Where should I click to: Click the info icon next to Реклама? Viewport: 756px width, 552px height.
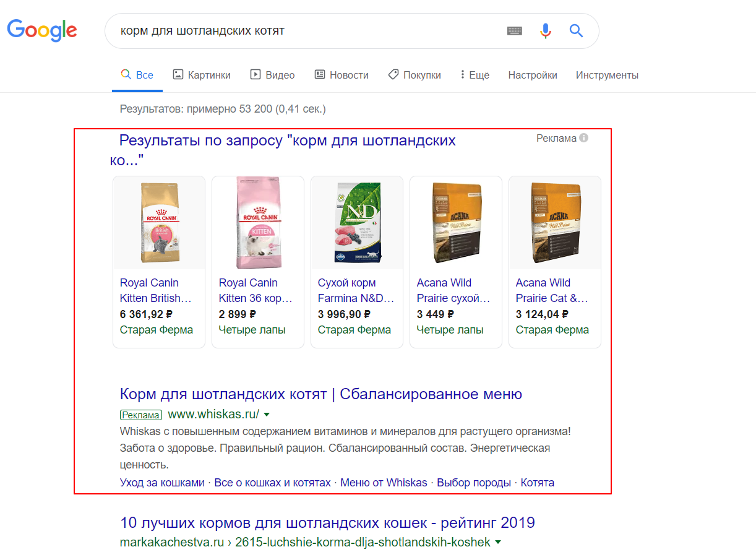[584, 138]
